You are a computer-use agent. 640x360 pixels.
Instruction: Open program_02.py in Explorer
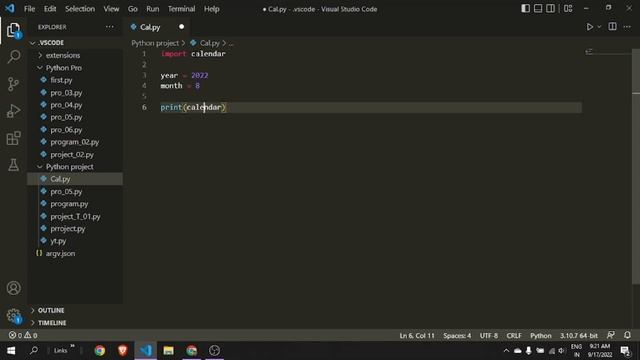pyautogui.click(x=75, y=142)
